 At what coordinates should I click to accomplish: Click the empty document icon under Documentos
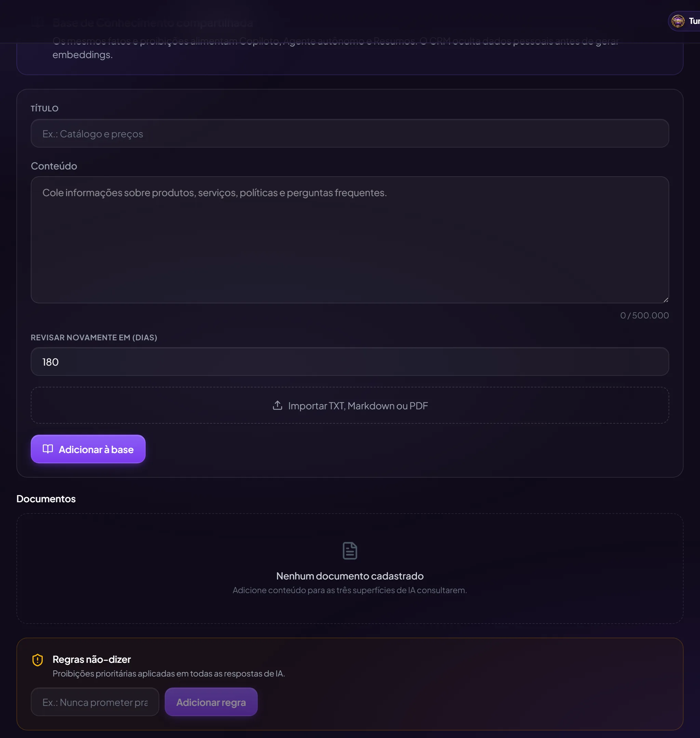[x=350, y=551]
